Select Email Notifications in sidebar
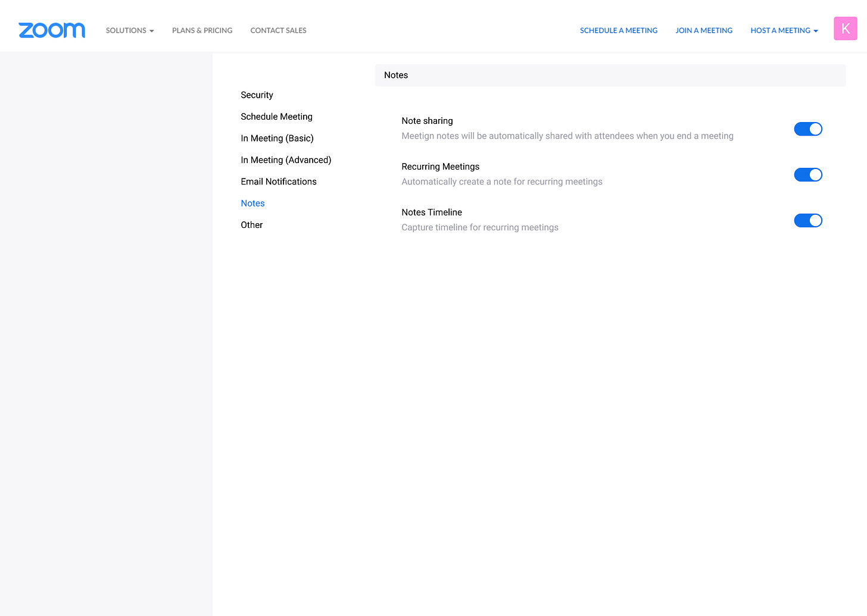The width and height of the screenshot is (867, 616). (x=278, y=182)
